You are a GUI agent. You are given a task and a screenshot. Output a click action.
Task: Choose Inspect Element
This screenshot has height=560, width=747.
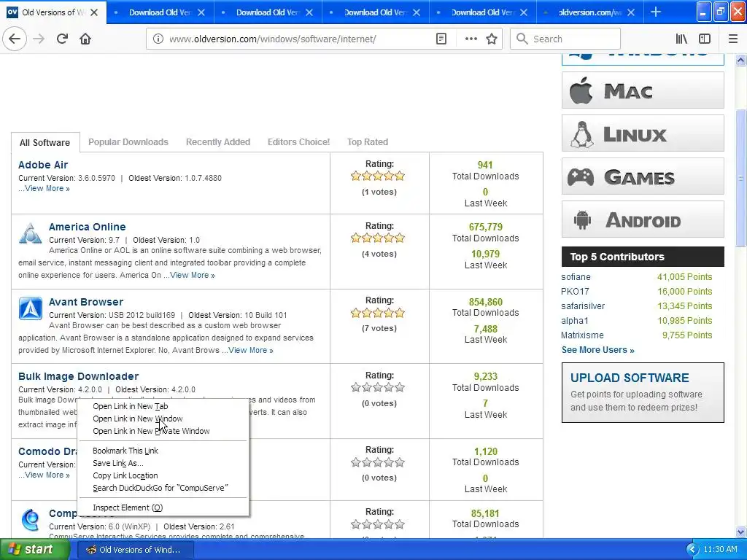[163, 507]
